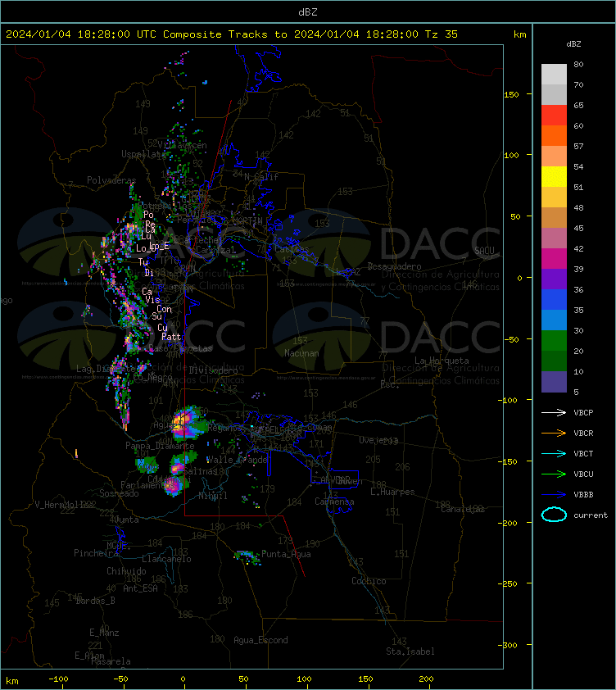Viewport: 616px width, 690px height.
Task: Pick the blue 36 dBZ color swatch
Action: [x=554, y=299]
